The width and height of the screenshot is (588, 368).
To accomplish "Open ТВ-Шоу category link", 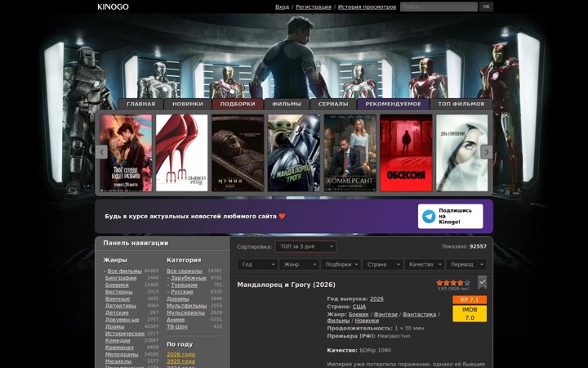I will click(177, 326).
